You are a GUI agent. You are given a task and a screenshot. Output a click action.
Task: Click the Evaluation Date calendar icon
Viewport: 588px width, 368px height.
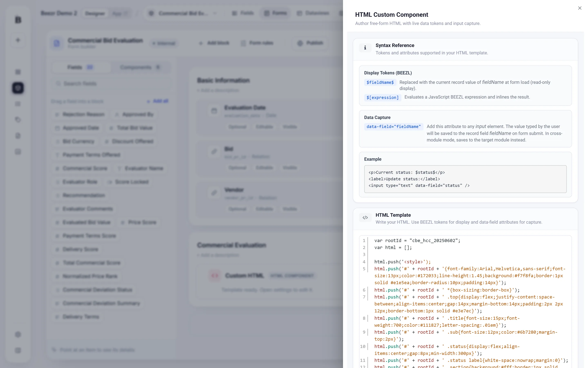point(214,111)
